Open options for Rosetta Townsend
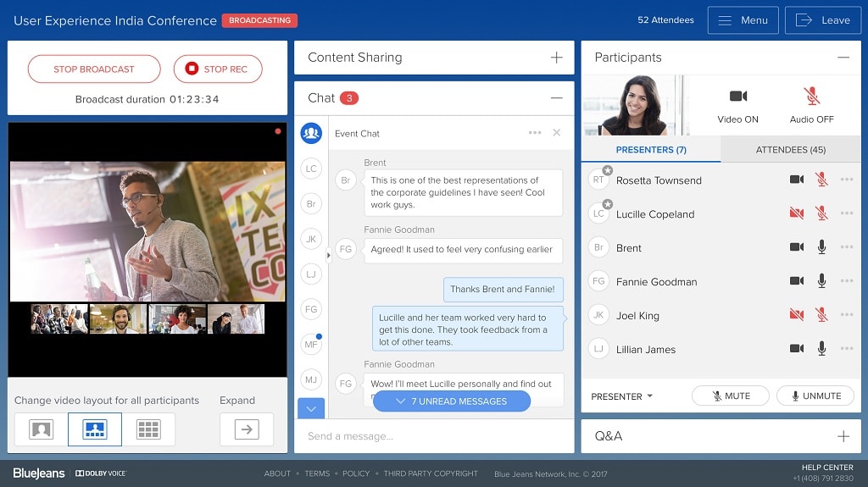868x487 pixels. pos(846,180)
